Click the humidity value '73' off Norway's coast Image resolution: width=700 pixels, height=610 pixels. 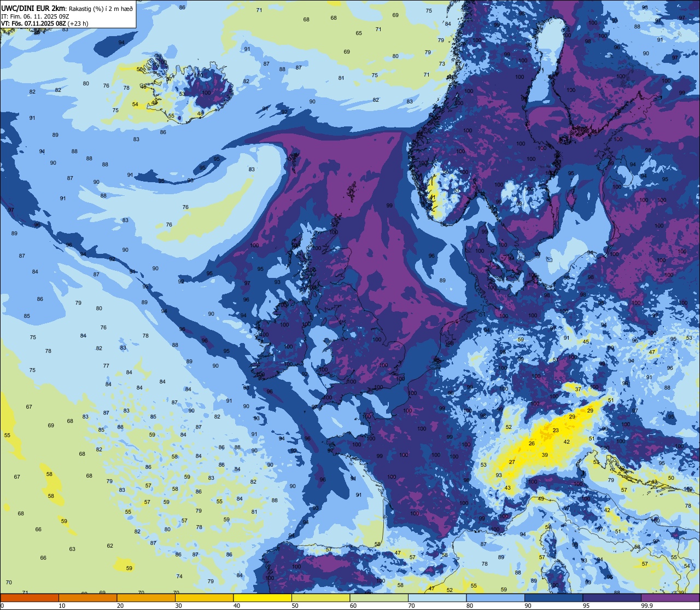442,64
